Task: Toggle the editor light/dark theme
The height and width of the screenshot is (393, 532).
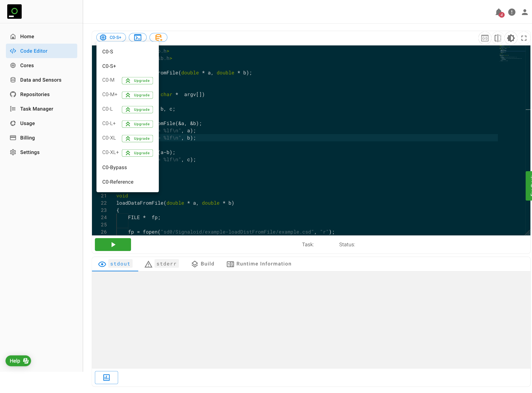Action: pyautogui.click(x=511, y=38)
